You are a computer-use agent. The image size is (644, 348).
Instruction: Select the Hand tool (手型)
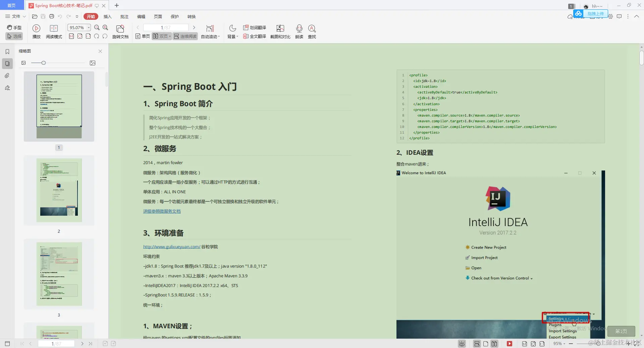(x=14, y=27)
